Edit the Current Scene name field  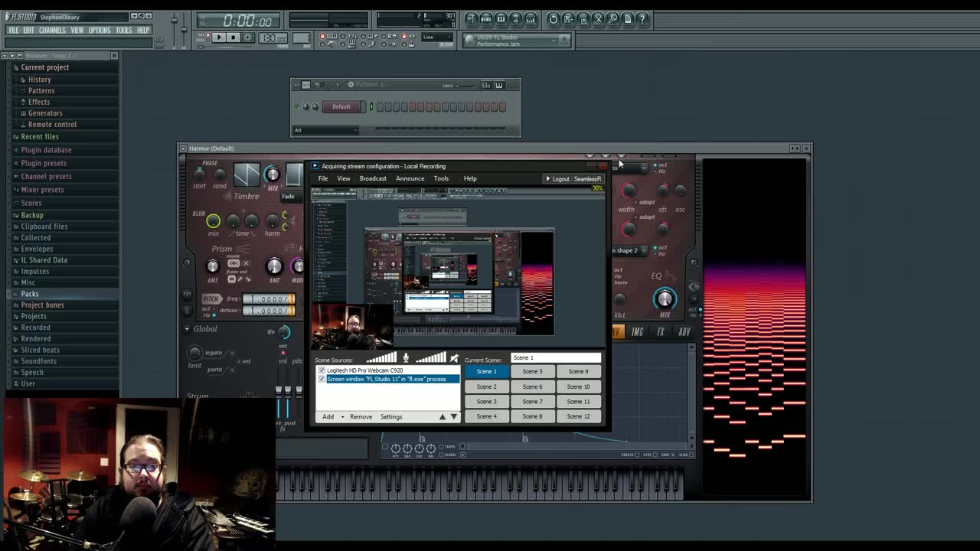coord(556,357)
